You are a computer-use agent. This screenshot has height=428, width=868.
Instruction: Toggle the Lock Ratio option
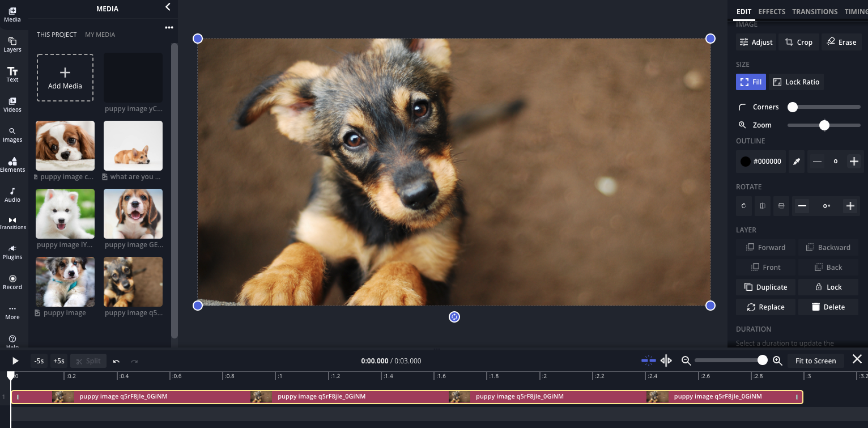coord(796,82)
